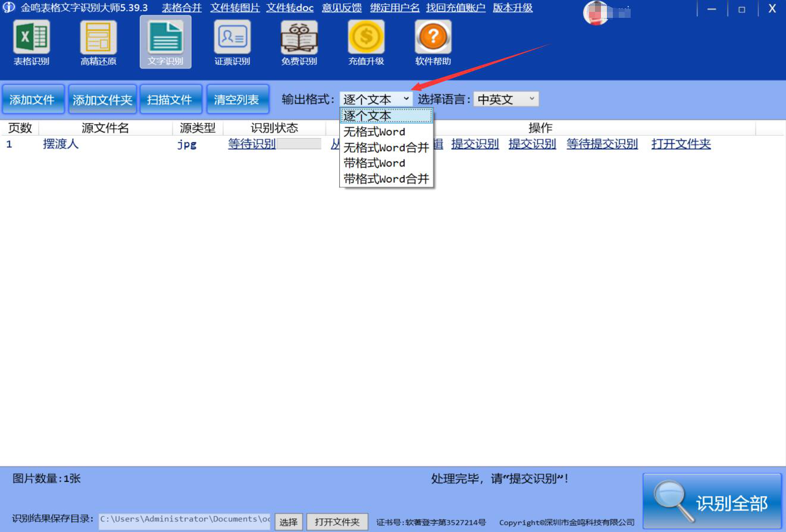The image size is (786, 532).
Task: Select 带格式Word from the output format list
Action: 373,163
